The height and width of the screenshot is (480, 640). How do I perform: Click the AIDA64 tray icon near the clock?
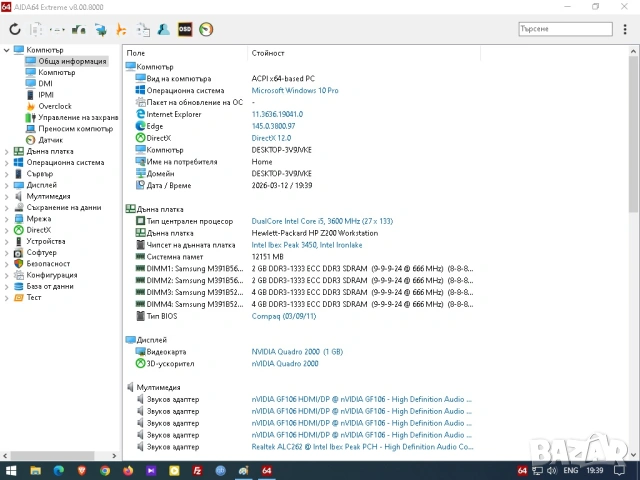click(x=522, y=471)
